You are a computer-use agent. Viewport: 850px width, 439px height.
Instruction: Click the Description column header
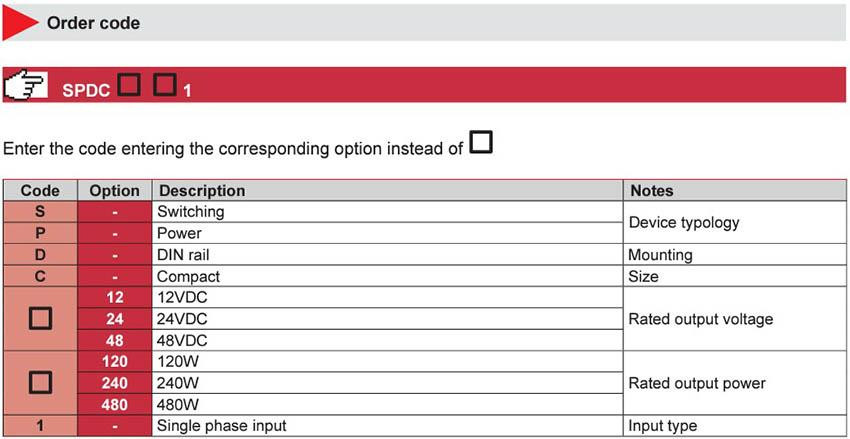pos(388,191)
